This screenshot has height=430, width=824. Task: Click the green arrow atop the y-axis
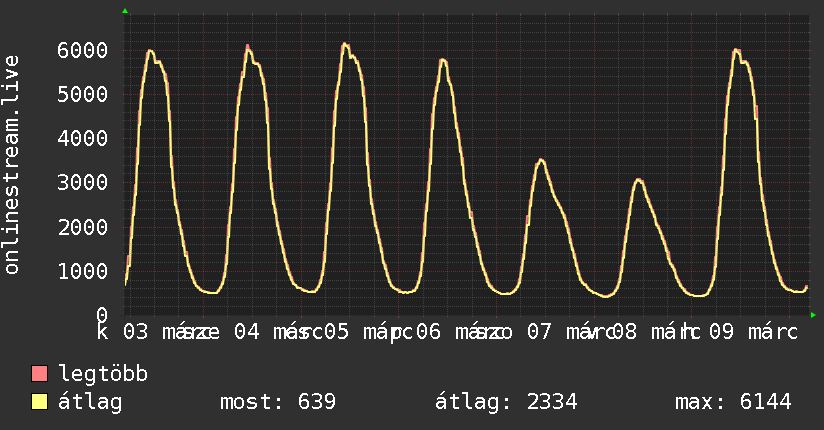pos(125,11)
